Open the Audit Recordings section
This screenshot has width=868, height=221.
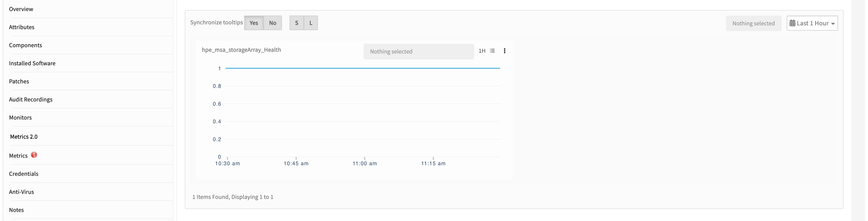click(31, 99)
